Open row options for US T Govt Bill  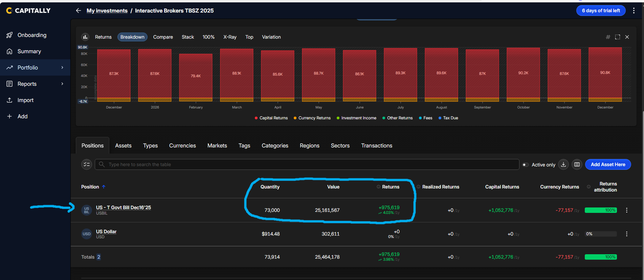tap(626, 210)
